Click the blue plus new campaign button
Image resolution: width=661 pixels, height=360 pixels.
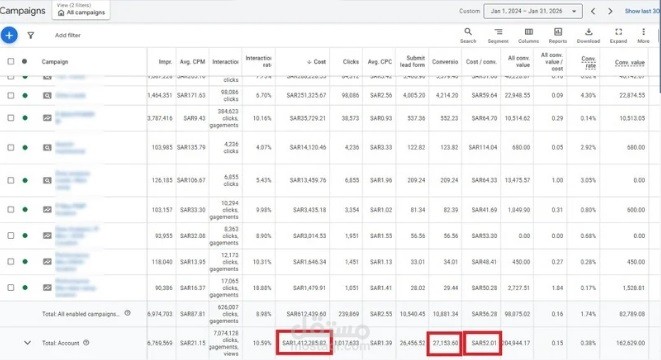(x=9, y=35)
